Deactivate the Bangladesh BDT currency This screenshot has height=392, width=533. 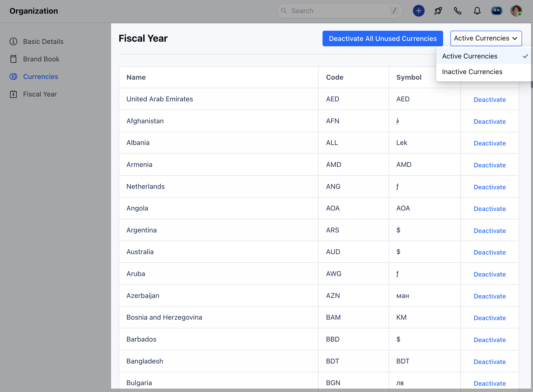[x=489, y=362]
